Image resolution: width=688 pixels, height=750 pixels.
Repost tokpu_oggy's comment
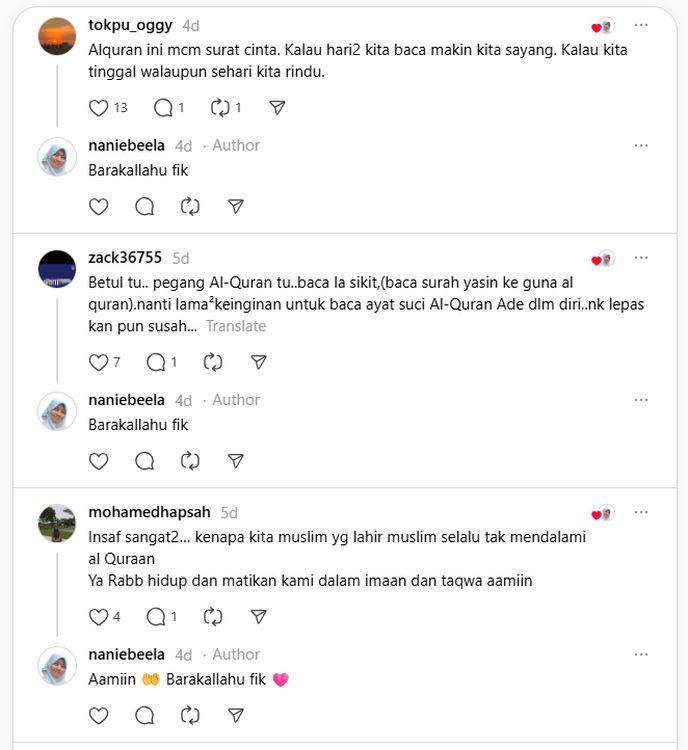(x=221, y=108)
